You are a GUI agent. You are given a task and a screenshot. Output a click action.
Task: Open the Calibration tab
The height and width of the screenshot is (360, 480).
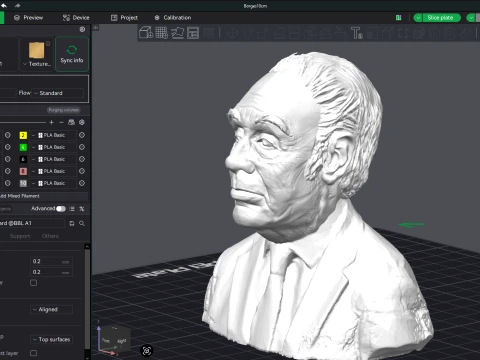pyautogui.click(x=173, y=18)
